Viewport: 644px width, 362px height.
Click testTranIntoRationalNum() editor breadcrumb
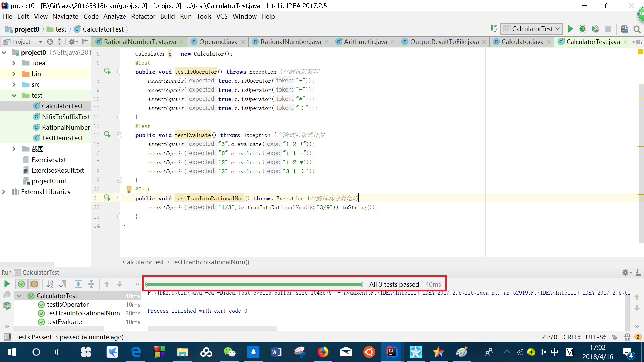210,262
